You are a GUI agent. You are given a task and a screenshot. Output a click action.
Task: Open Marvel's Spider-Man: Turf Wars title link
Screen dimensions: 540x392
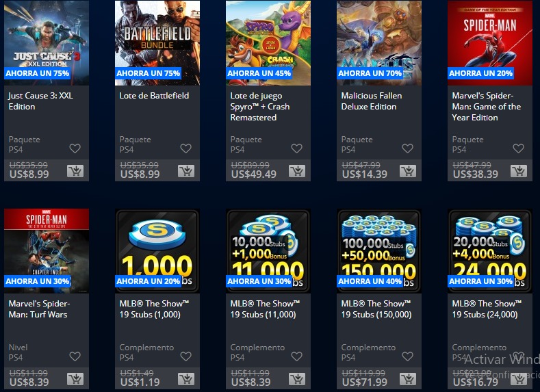pyautogui.click(x=39, y=309)
